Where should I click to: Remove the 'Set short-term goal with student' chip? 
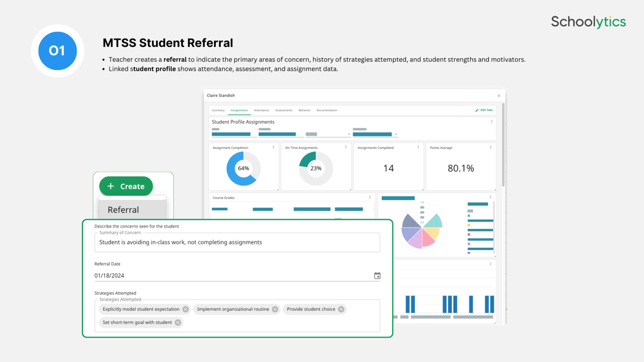pyautogui.click(x=178, y=322)
